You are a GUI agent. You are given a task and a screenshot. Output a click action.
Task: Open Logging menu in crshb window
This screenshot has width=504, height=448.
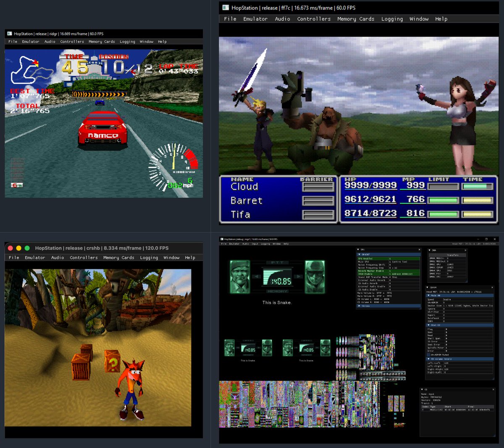tap(149, 258)
